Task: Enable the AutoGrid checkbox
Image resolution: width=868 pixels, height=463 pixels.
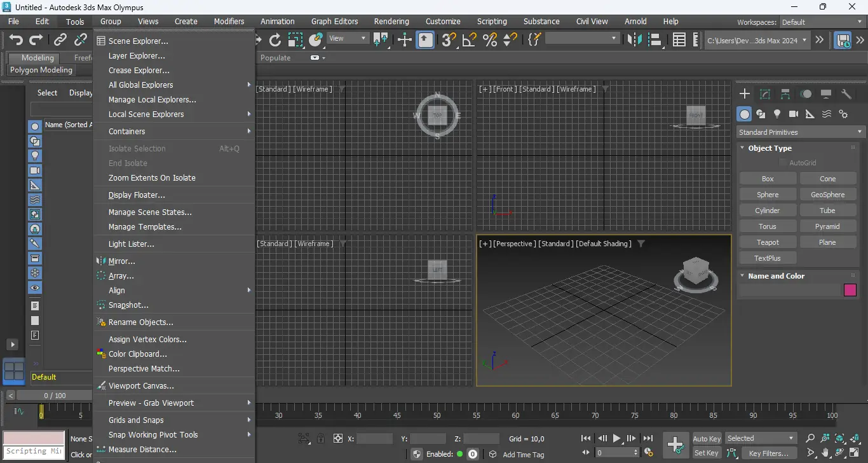Action: (x=783, y=163)
